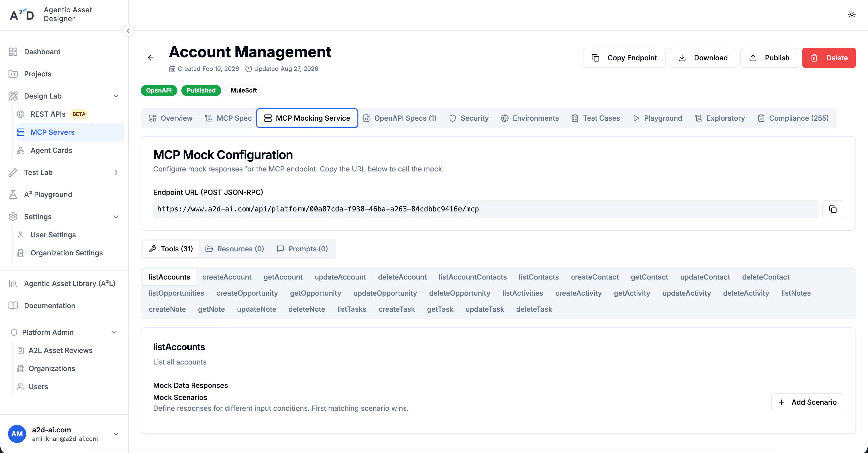Open the Compliance (255) tab
Screen dimensions: 868x453
coord(794,118)
